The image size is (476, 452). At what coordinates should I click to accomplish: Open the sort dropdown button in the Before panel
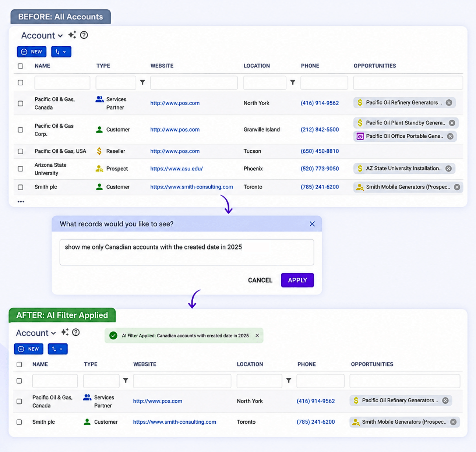tap(61, 52)
